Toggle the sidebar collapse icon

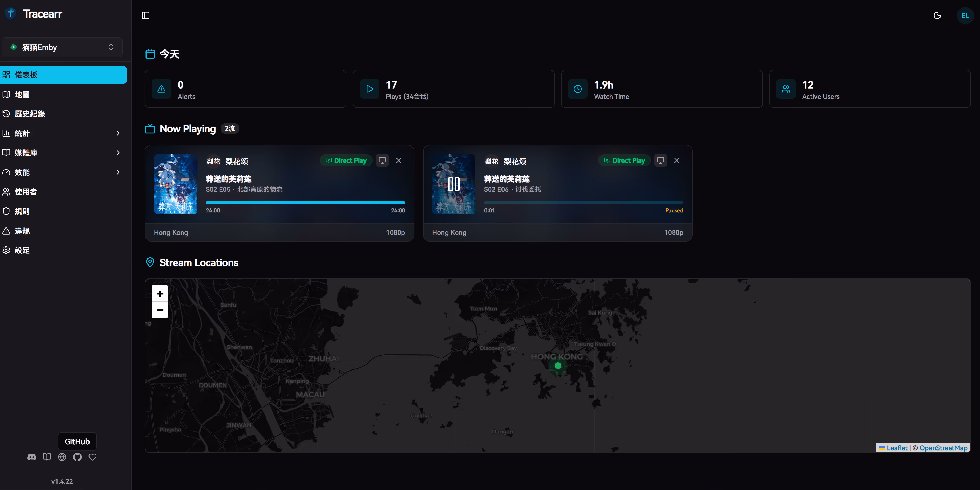[145, 15]
